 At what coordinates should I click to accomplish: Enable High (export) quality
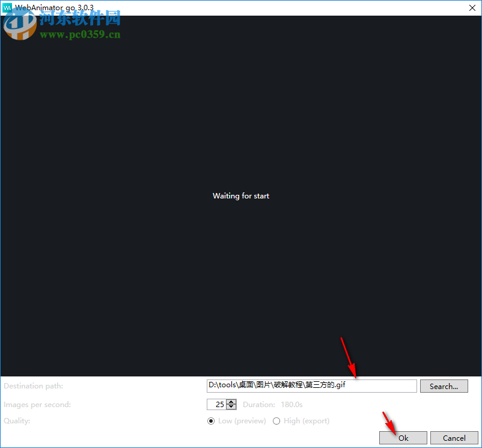pos(276,420)
